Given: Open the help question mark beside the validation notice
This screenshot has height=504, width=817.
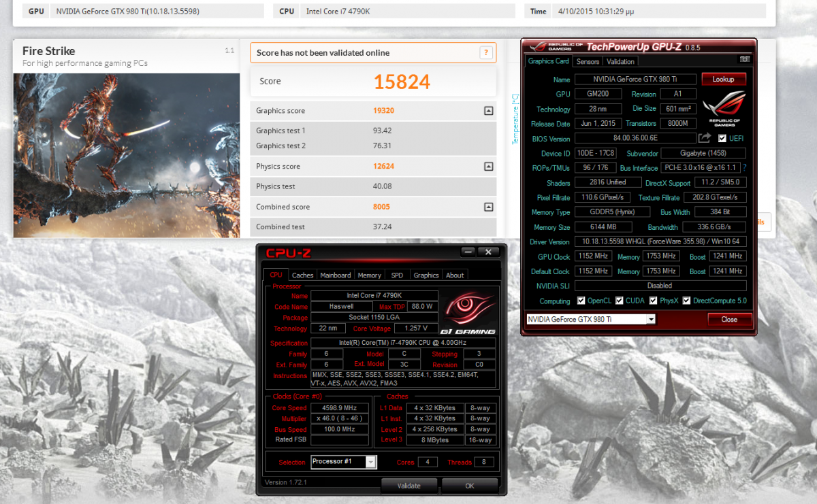Looking at the screenshot, I should (x=485, y=53).
